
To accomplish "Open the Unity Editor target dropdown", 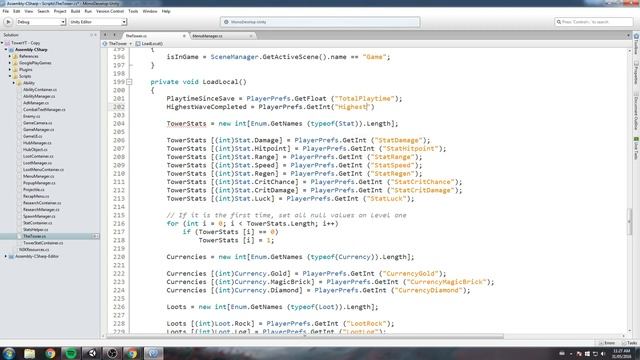I will (98, 22).
